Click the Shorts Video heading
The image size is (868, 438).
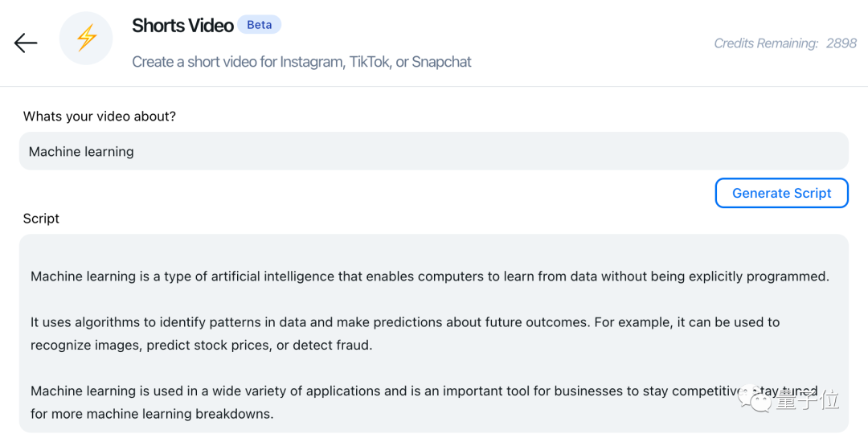pyautogui.click(x=182, y=26)
